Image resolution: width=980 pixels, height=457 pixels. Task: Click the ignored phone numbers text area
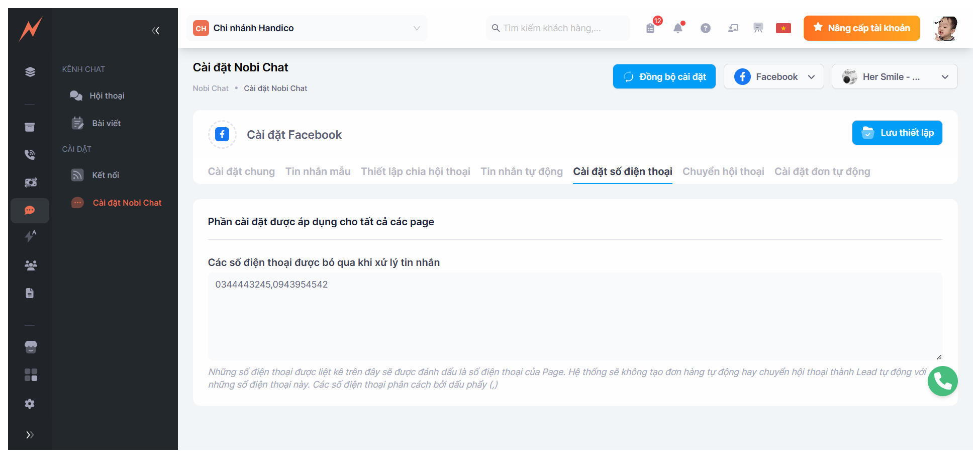click(574, 316)
